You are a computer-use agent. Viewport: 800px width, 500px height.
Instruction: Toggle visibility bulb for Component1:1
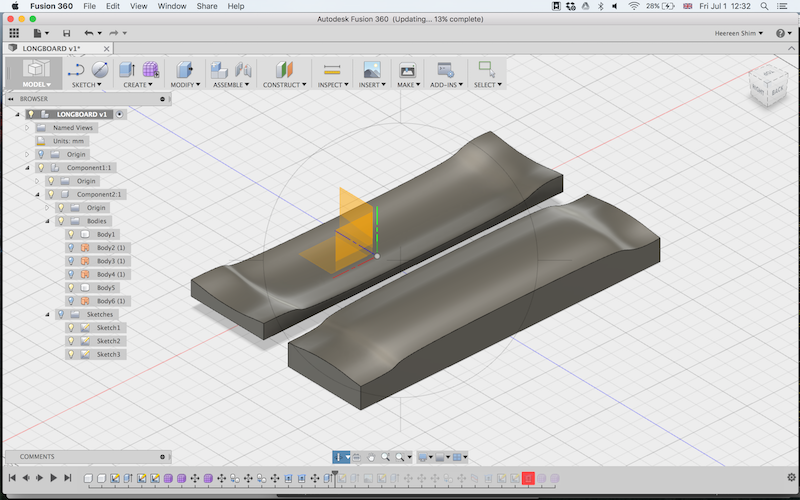click(41, 167)
